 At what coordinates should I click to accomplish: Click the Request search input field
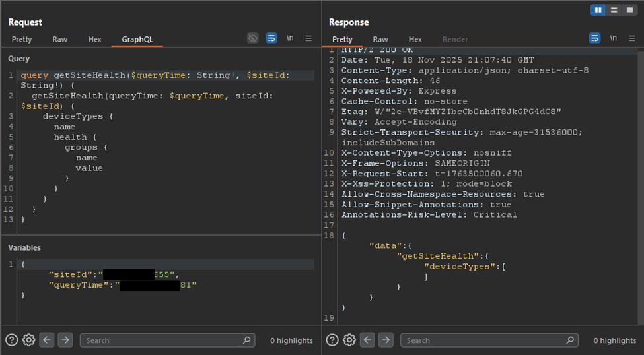point(168,340)
